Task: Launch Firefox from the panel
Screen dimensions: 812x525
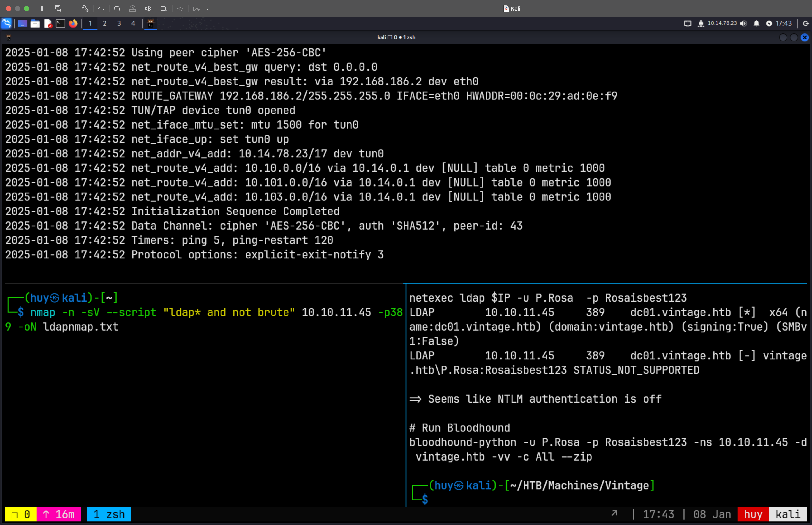Action: pos(73,23)
